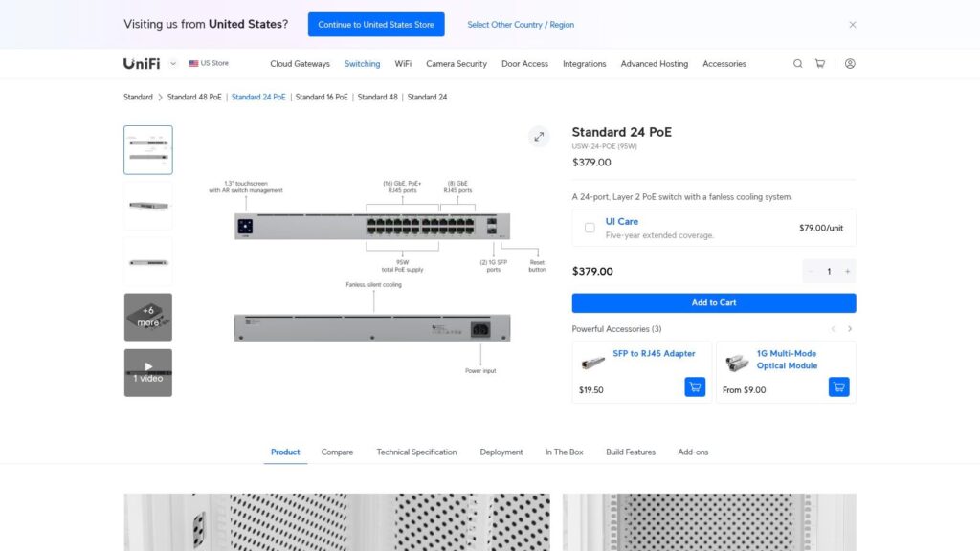
Task: Switch to Technical Specification tab
Action: click(x=416, y=452)
